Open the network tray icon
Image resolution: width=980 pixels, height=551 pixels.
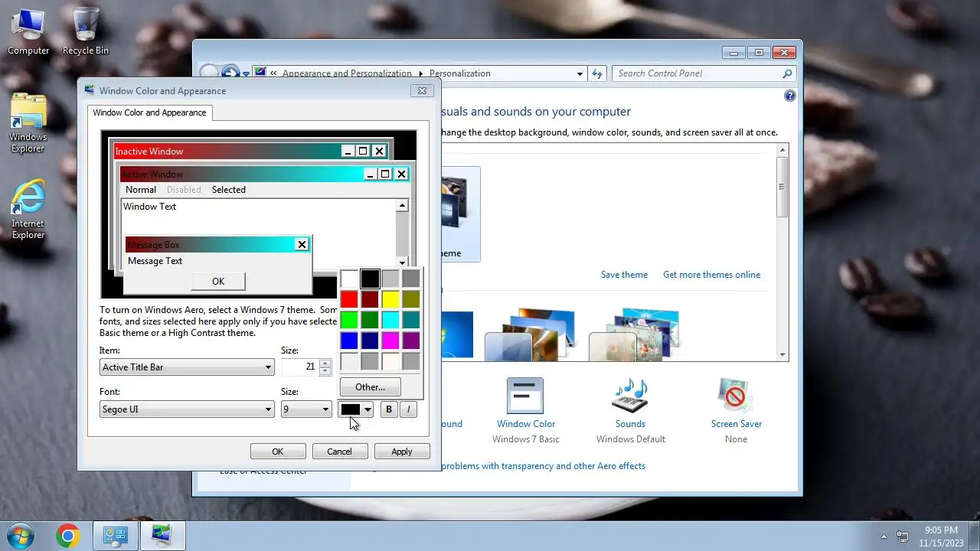pos(903,536)
